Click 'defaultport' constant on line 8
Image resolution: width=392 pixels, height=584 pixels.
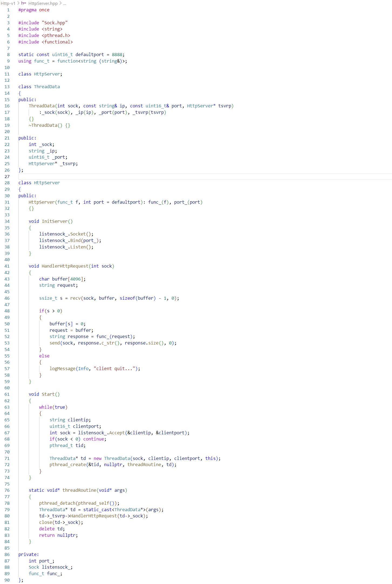[90, 55]
